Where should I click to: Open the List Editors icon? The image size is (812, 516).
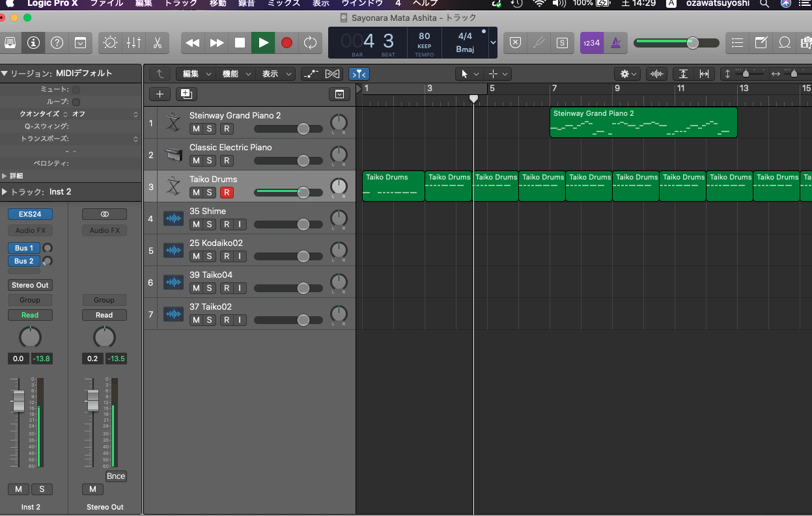[x=737, y=43]
